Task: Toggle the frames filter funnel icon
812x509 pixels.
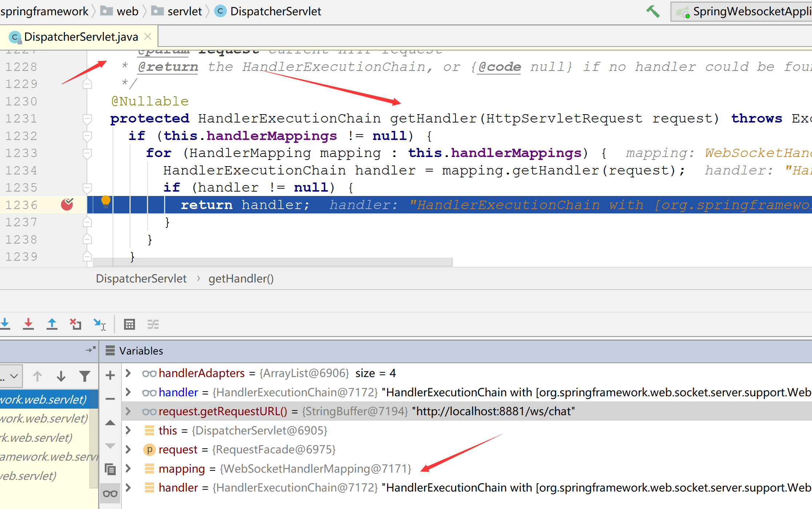Action: [84, 376]
